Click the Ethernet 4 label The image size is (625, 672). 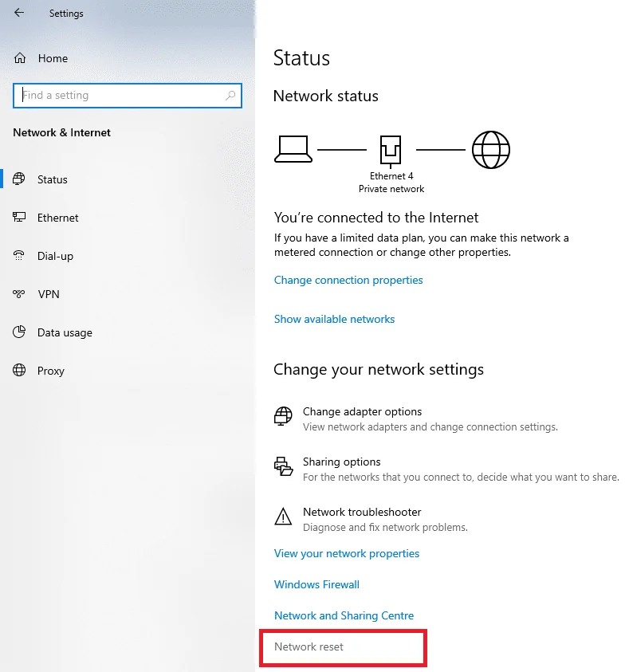coord(391,176)
